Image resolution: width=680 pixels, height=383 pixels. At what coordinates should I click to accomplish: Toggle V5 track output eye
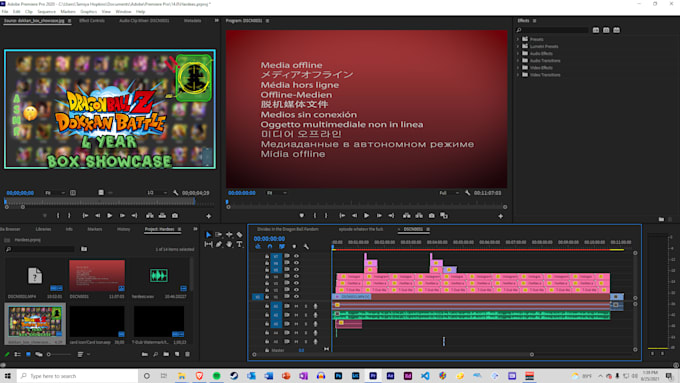pyautogui.click(x=296, y=269)
